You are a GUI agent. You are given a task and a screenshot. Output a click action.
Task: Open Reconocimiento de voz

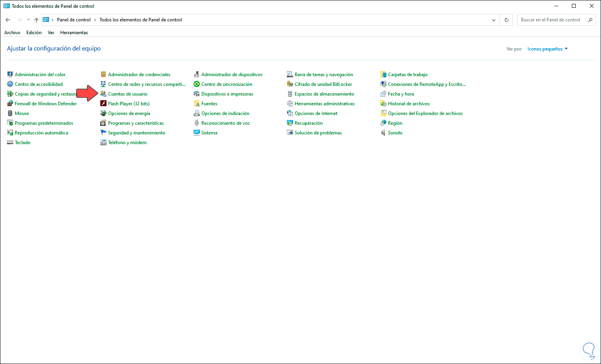pos(225,123)
